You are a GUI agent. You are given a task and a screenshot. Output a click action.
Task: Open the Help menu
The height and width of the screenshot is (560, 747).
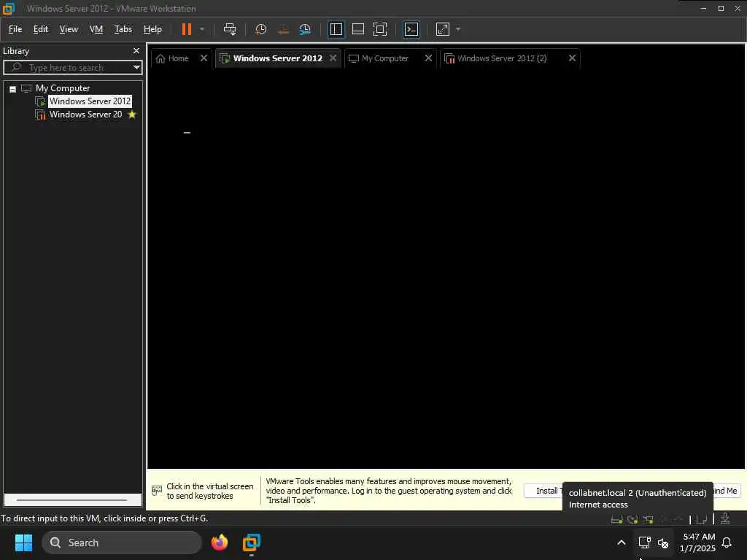pos(152,29)
